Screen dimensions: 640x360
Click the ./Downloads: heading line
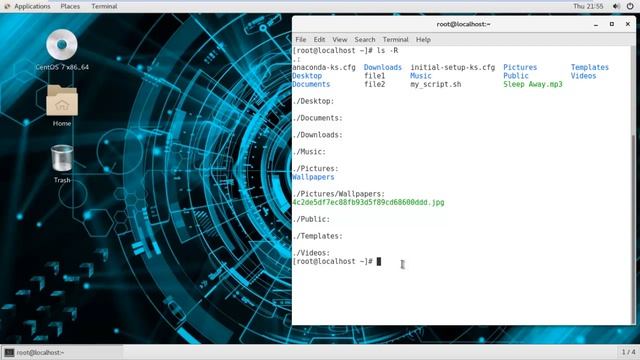(x=318, y=135)
